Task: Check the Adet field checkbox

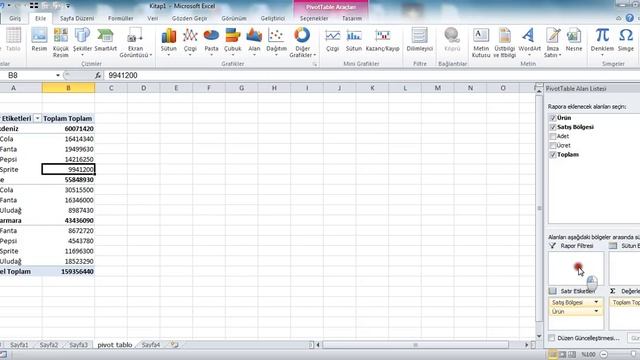Action: (553, 136)
